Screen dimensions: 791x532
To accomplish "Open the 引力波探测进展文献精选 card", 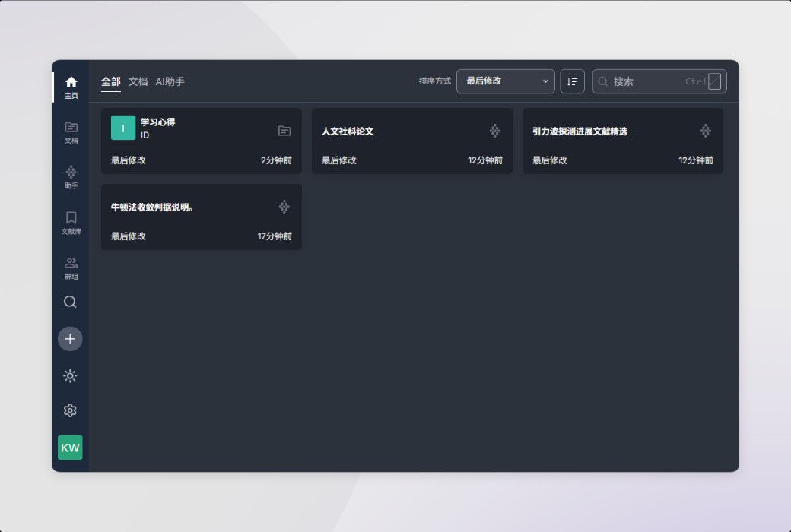I will click(x=622, y=141).
